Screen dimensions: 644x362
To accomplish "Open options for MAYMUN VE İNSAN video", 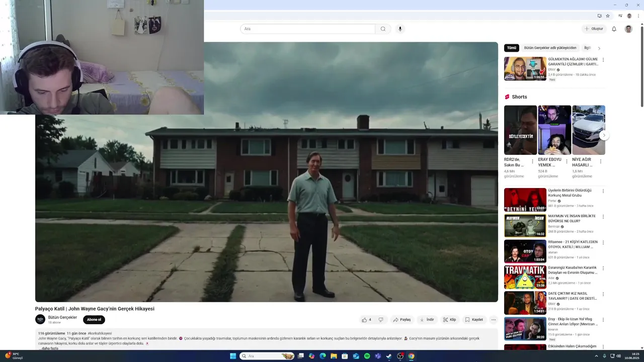I will (x=603, y=217).
